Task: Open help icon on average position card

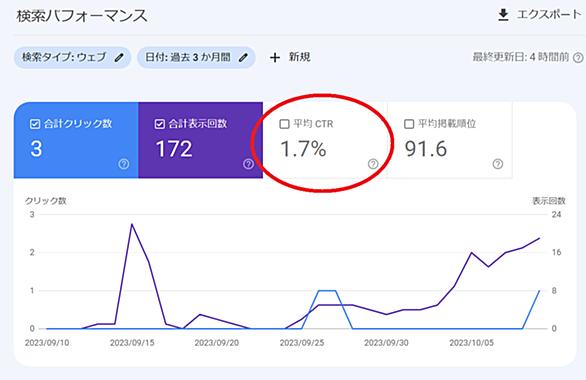Action: tap(497, 164)
